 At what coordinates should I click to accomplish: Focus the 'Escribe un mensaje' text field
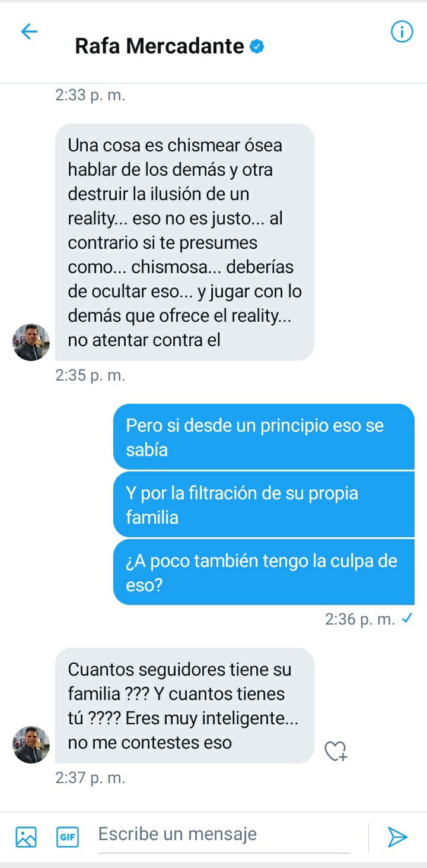[224, 834]
